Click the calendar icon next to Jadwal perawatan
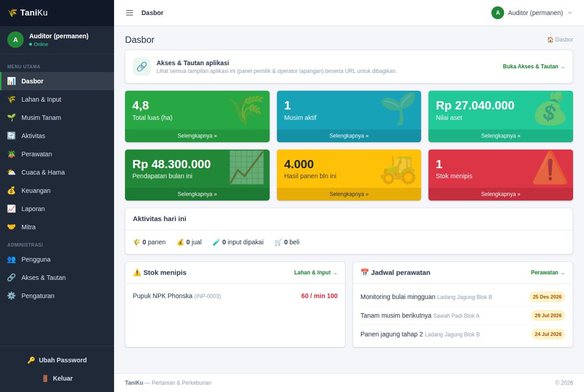 [365, 273]
